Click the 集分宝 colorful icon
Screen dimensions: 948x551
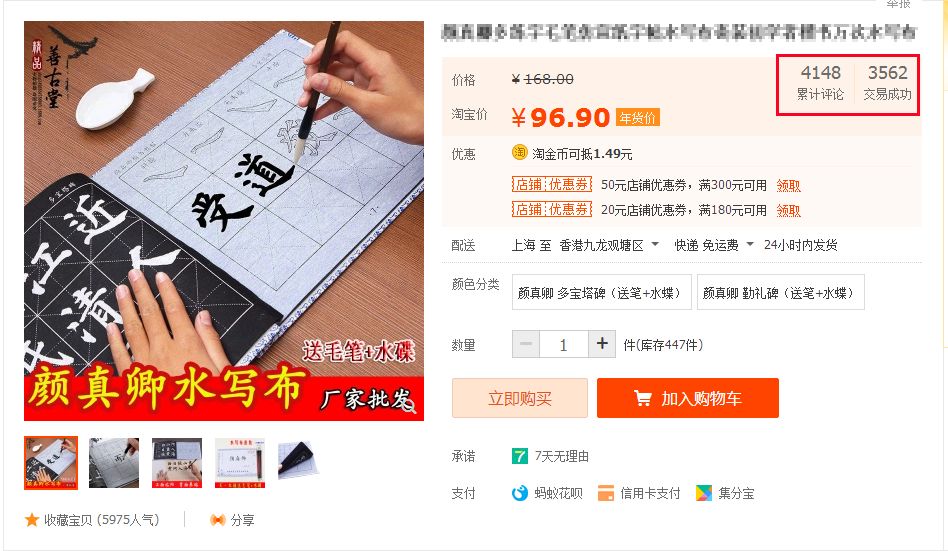click(x=704, y=494)
